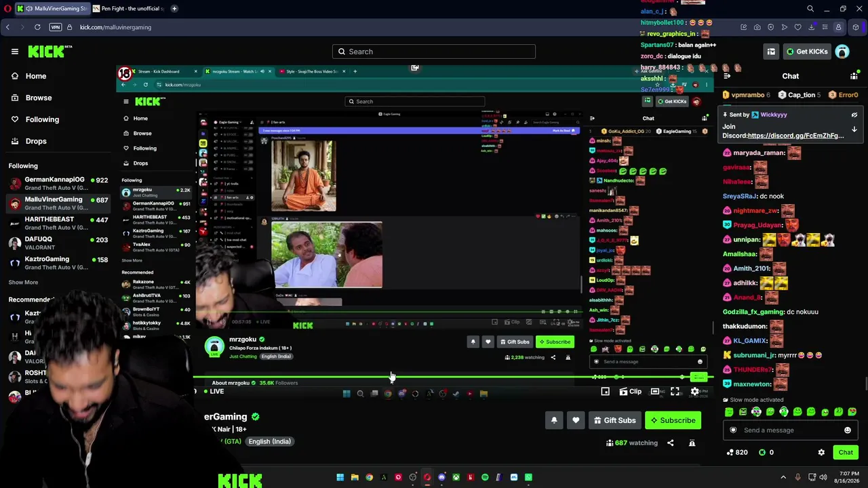Expand following list with Show more
Image resolution: width=868 pixels, height=488 pixels.
tap(23, 282)
